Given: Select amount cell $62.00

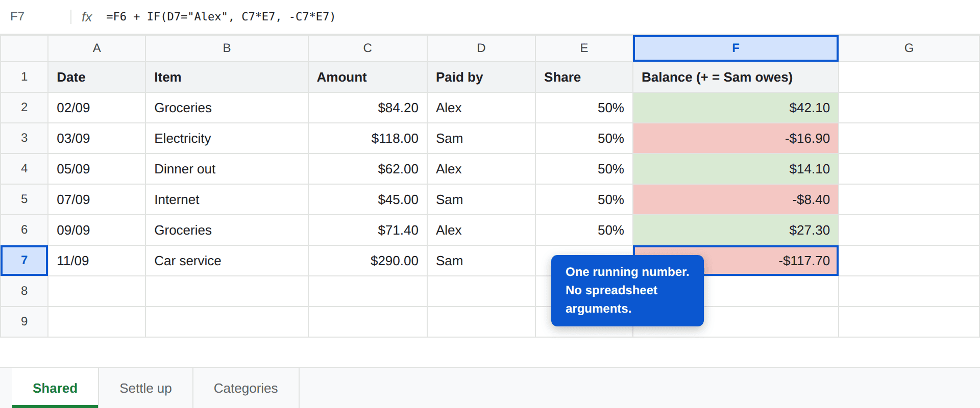Looking at the screenshot, I should 367,169.
